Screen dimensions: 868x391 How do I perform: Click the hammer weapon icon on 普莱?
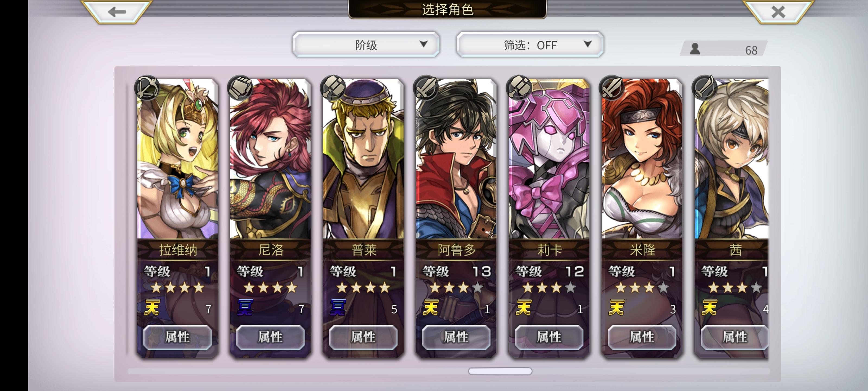coord(333,88)
